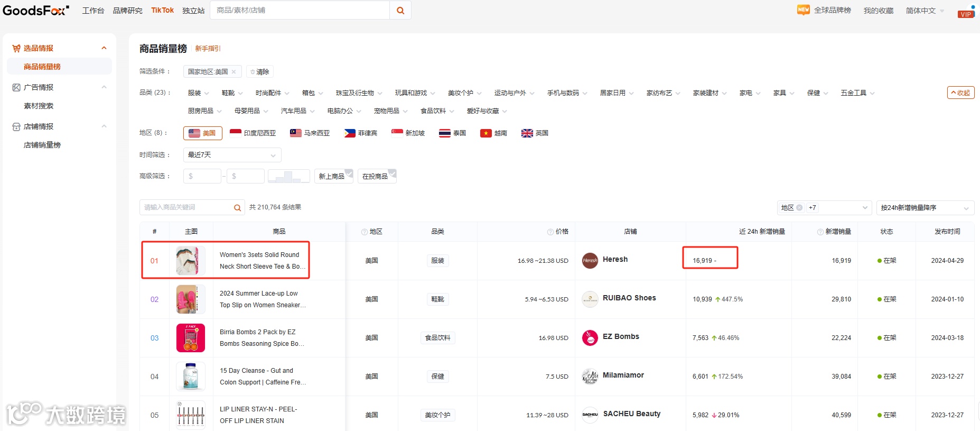This screenshot has height=431, width=980.
Task: Click the 店铺情报 store sidebar icon
Action: [x=16, y=126]
